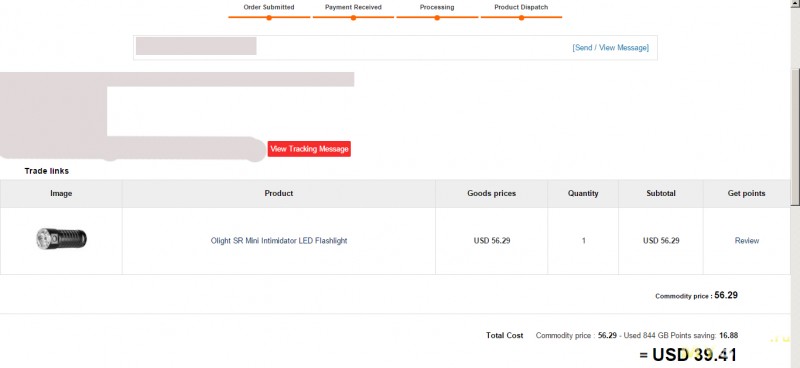Click the Get points column header

point(746,193)
